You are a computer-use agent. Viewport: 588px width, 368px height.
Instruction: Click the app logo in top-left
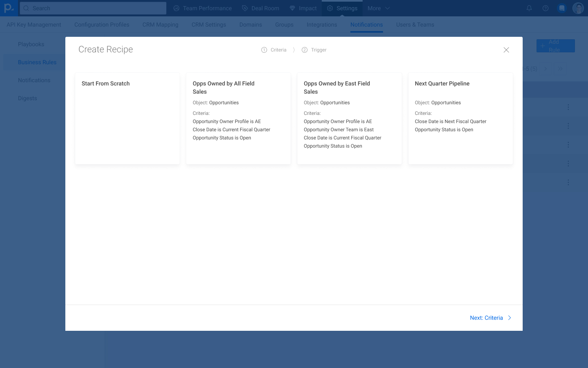point(9,8)
